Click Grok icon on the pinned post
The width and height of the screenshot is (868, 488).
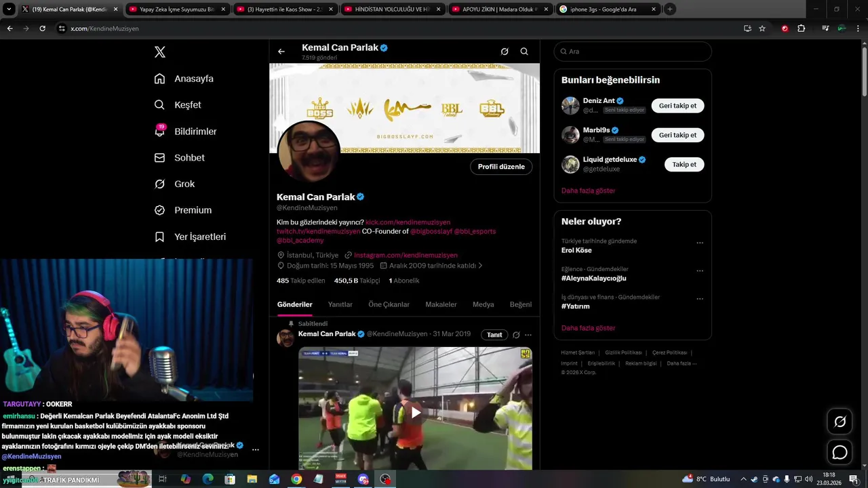[516, 335]
